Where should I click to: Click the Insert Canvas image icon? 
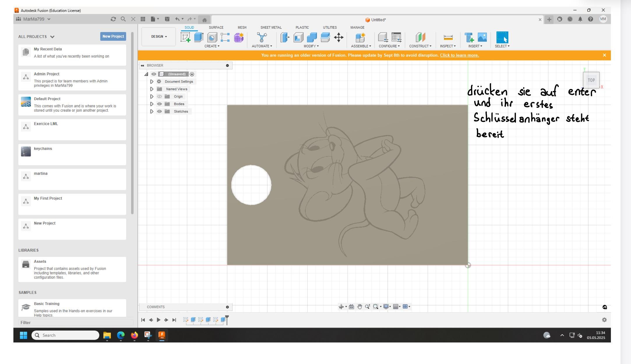click(482, 38)
